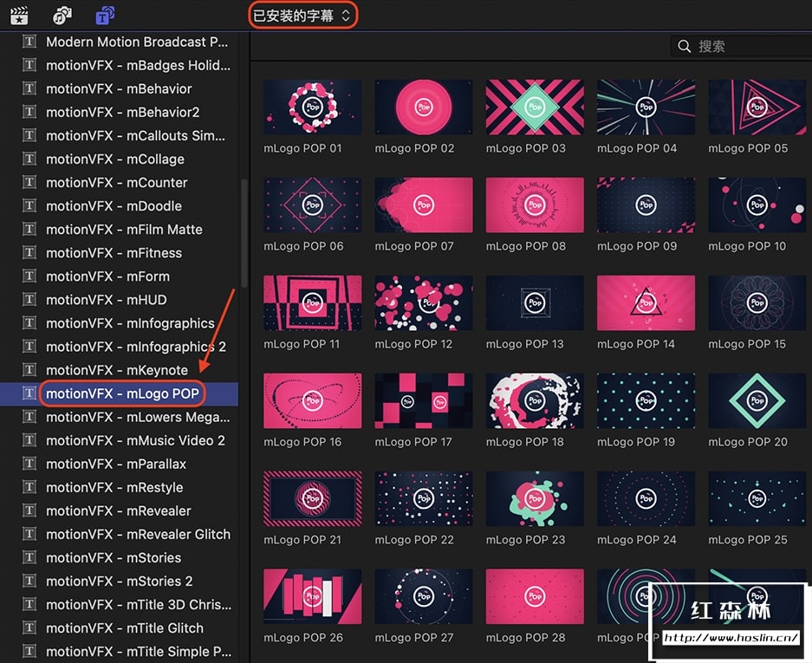This screenshot has width=812, height=663.
Task: Select the mLogo POP 17 thumbnail
Action: coord(424,401)
